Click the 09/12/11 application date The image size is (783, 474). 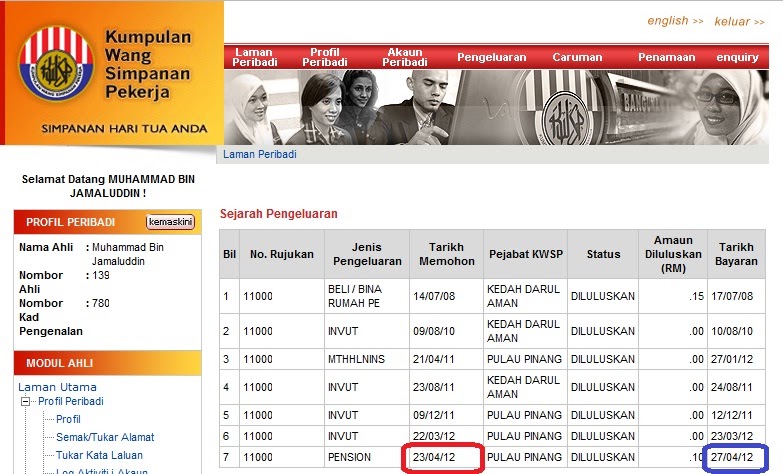(x=434, y=415)
